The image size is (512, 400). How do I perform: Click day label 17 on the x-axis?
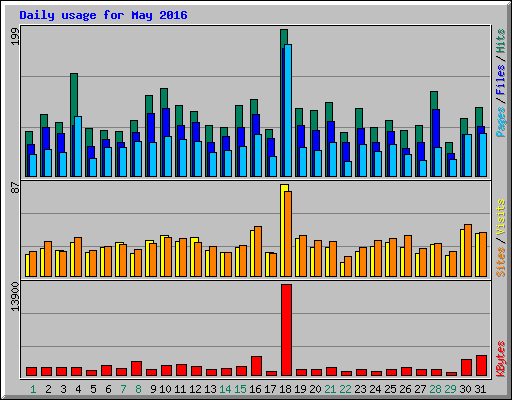pyautogui.click(x=270, y=389)
